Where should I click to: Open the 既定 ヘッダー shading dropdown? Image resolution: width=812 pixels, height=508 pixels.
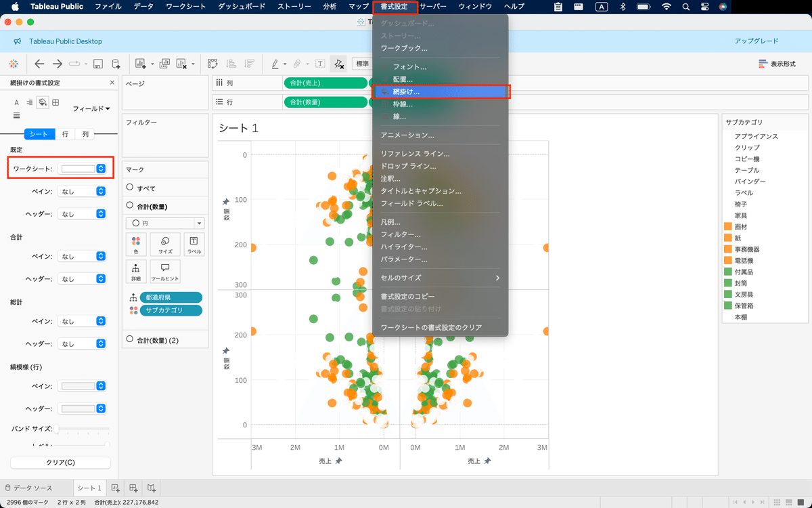(x=82, y=214)
